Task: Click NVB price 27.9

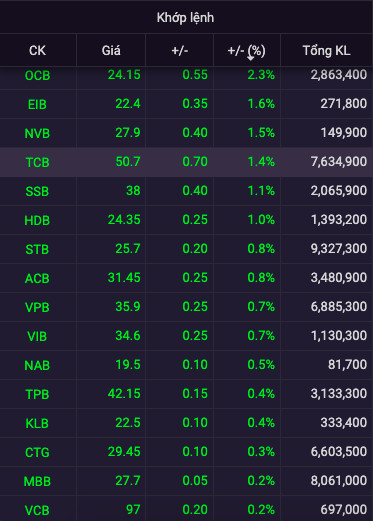Action: coord(128,133)
